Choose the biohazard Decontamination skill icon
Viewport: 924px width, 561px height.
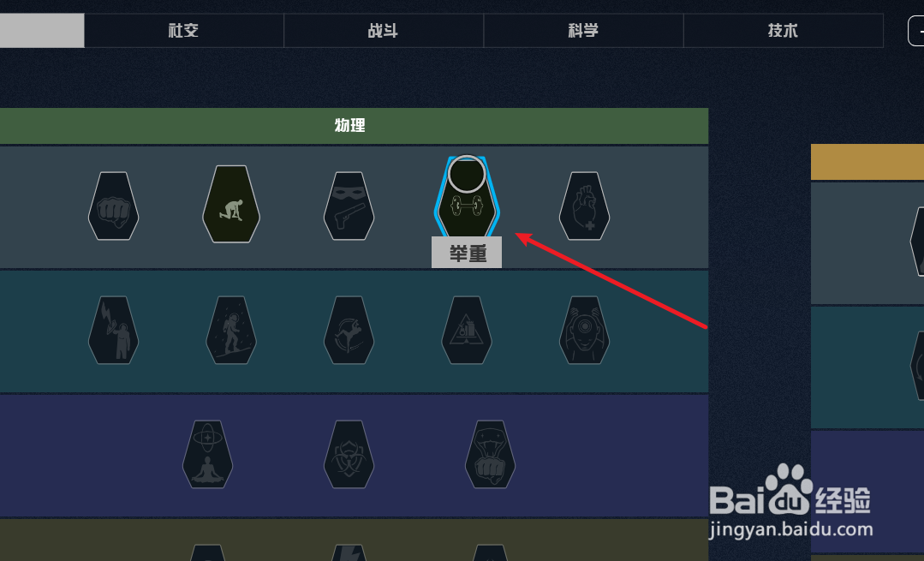click(x=349, y=454)
